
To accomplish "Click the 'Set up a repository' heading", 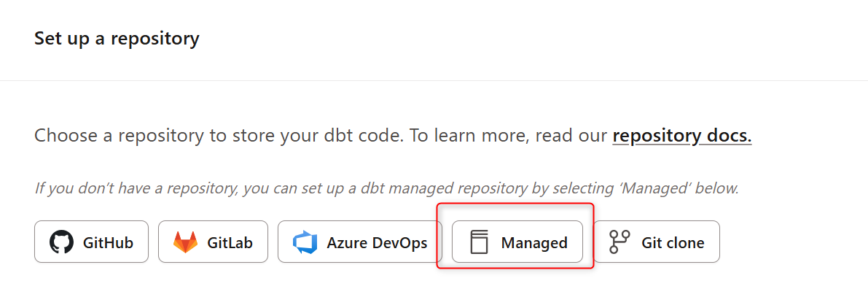I will pos(117,39).
